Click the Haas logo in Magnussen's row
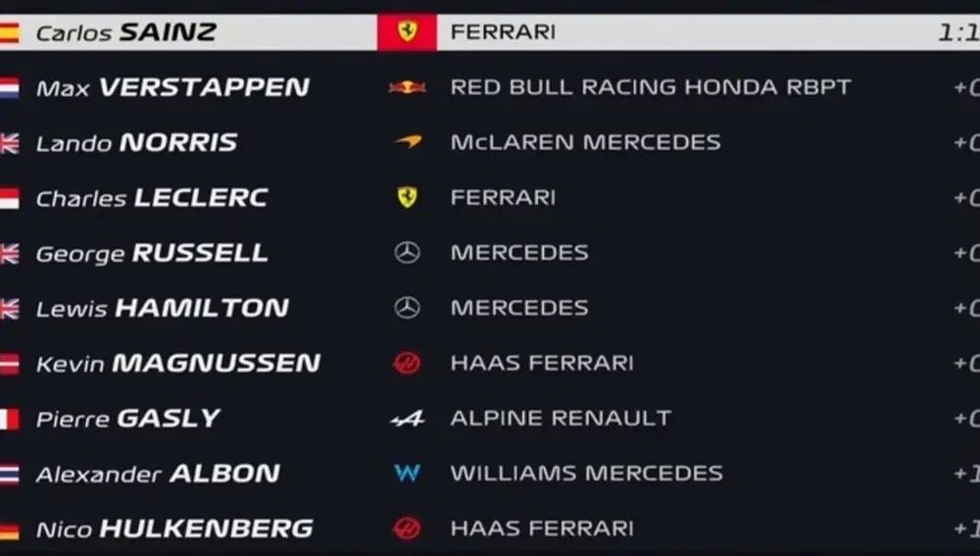 [x=407, y=363]
